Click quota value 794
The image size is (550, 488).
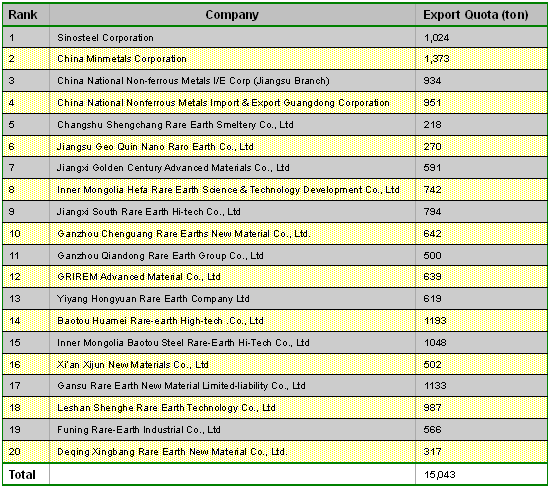432,212
